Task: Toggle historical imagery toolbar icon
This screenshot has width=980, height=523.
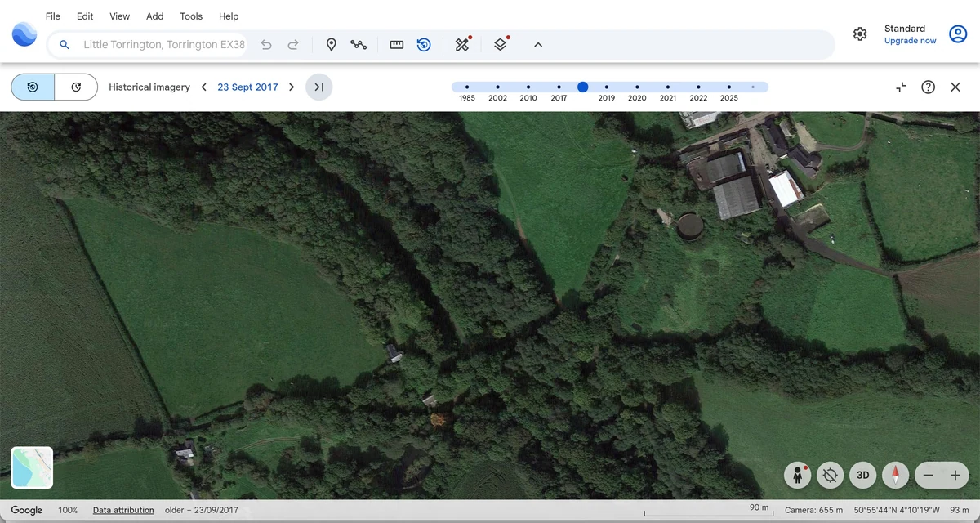Action: [424, 45]
